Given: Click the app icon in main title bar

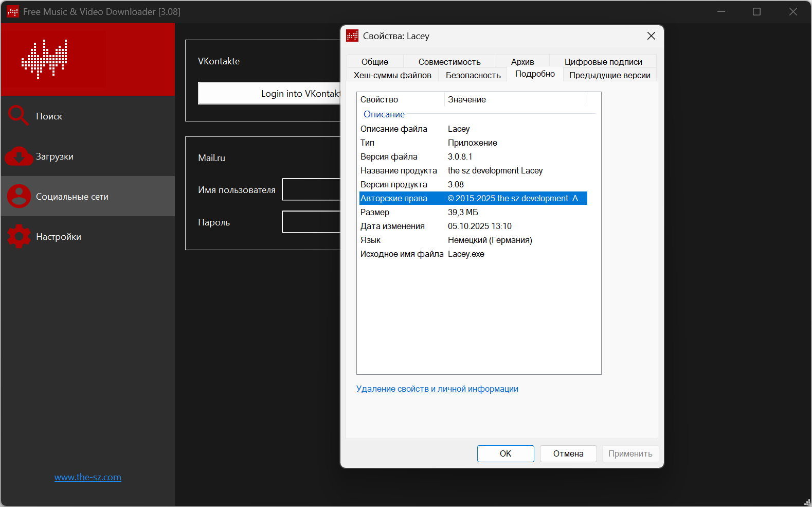Looking at the screenshot, I should [x=13, y=12].
